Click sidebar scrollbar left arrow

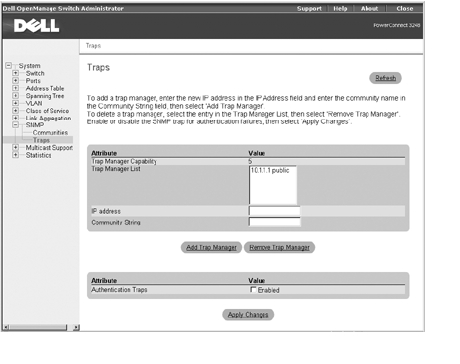point(6,327)
